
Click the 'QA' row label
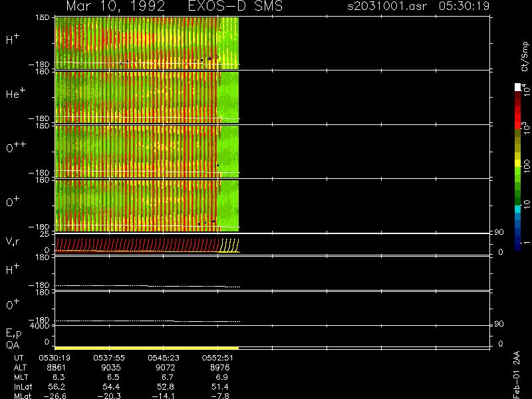[13, 345]
